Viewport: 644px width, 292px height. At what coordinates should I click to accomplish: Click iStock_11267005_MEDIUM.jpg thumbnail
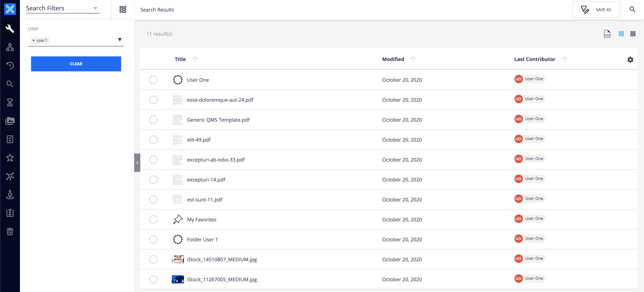point(178,279)
